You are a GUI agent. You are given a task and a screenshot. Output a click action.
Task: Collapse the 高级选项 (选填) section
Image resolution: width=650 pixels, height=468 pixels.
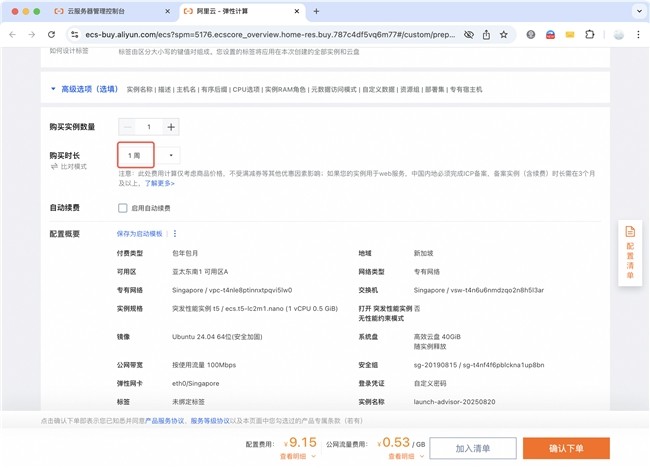(x=52, y=89)
